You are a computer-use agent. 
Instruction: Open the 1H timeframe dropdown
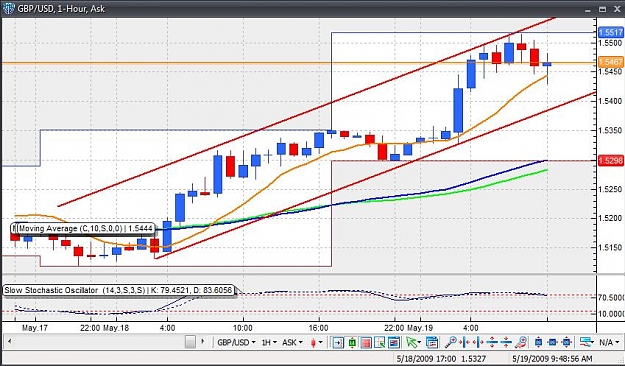coord(268,342)
